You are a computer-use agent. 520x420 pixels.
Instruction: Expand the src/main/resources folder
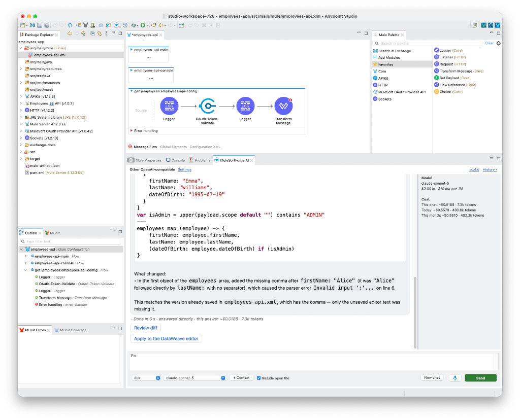click(x=21, y=69)
